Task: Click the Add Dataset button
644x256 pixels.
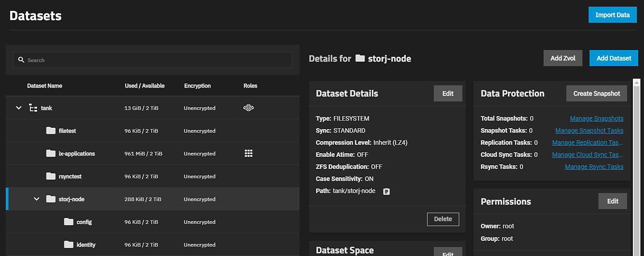Action: [x=614, y=58]
